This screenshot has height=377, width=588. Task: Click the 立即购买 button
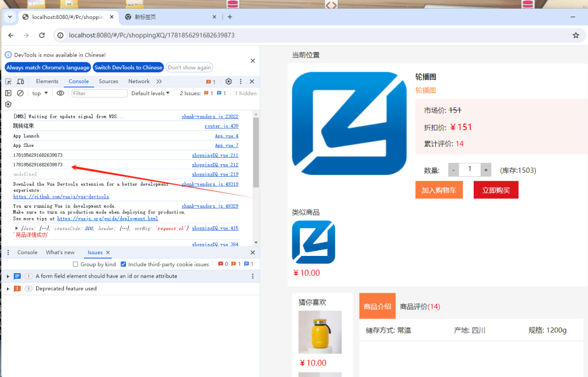click(496, 190)
